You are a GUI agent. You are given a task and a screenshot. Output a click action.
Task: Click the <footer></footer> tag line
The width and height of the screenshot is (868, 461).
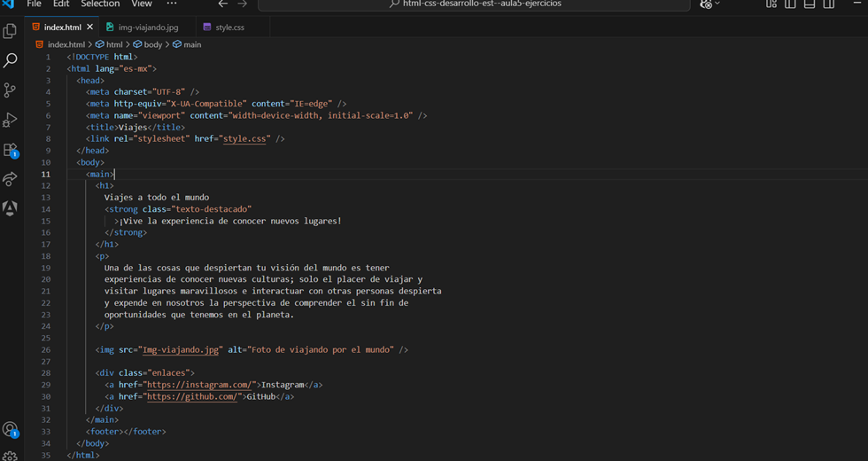[x=126, y=432]
